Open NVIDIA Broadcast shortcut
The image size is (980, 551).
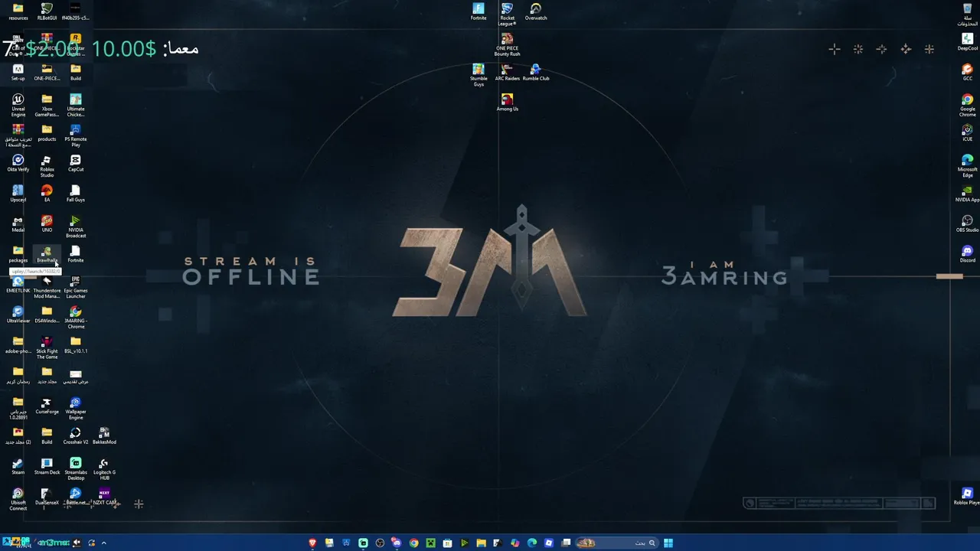76,227
